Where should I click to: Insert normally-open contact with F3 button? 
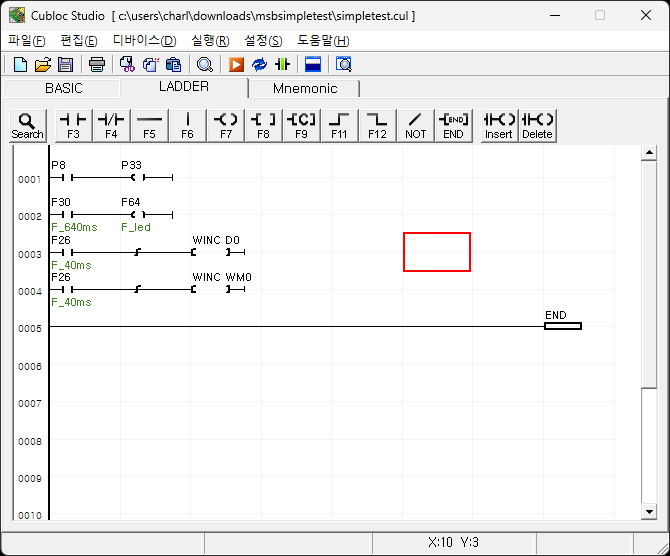(73, 125)
